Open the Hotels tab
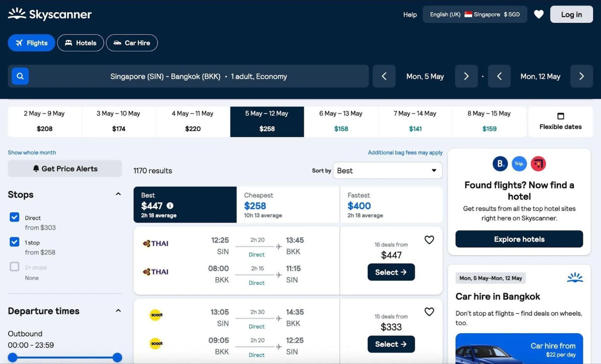This screenshot has height=364, width=601. pyautogui.click(x=80, y=43)
